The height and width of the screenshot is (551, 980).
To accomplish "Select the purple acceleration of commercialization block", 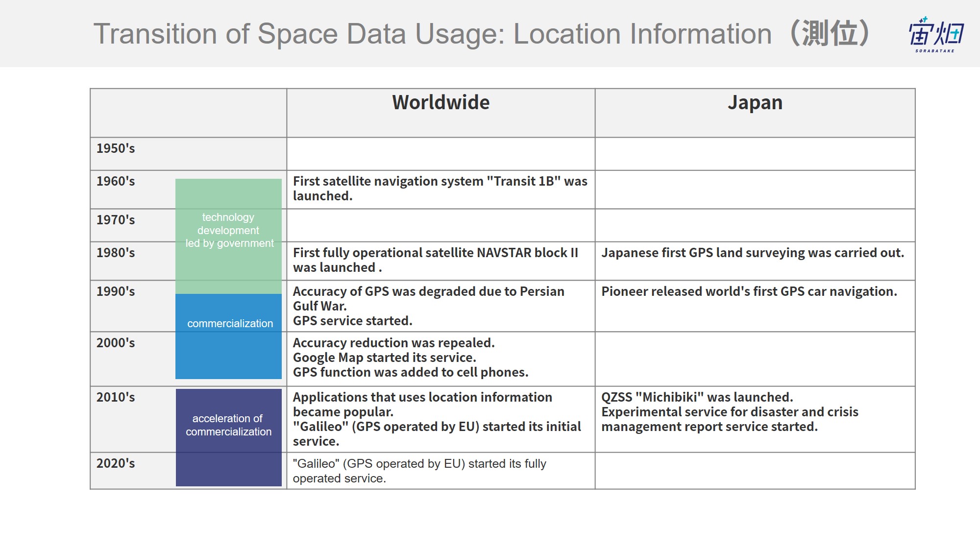I will 228,437.
